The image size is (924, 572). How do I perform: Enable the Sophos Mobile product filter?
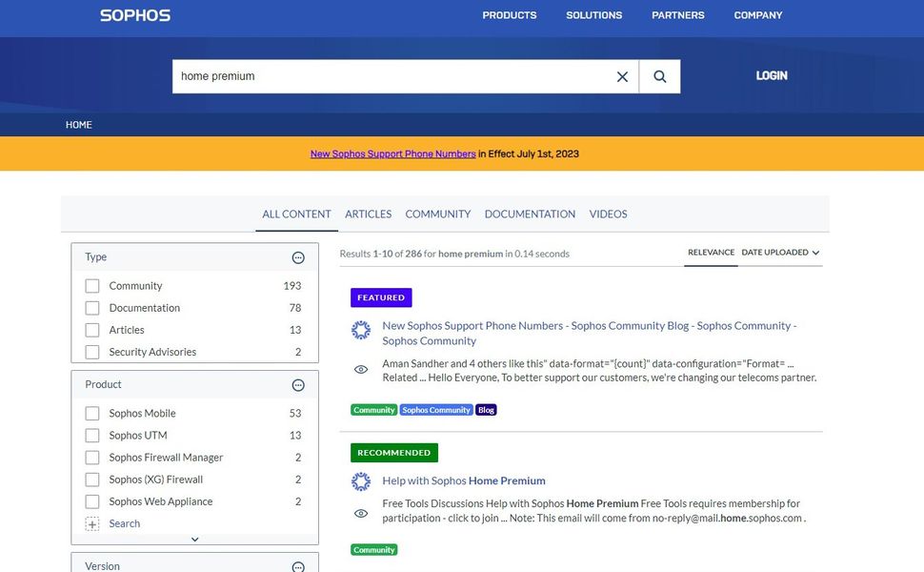point(91,413)
